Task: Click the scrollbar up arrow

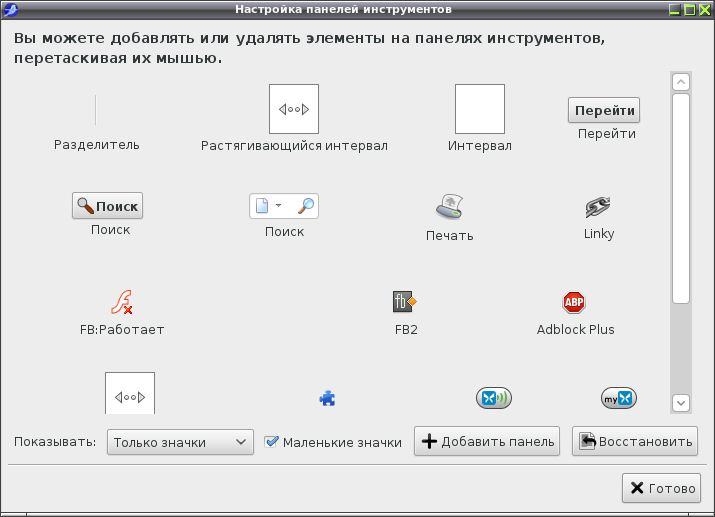Action: (681, 82)
